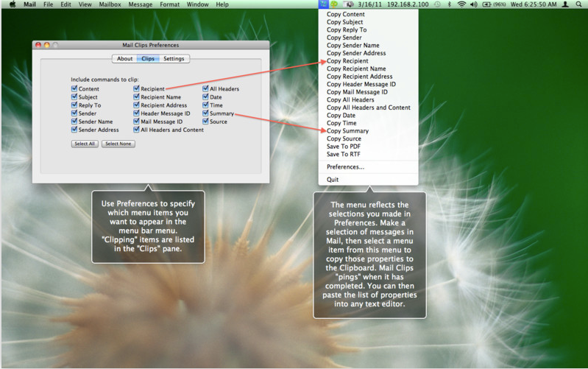The width and height of the screenshot is (588, 369).
Task: Switch to the About tab
Action: coord(124,59)
